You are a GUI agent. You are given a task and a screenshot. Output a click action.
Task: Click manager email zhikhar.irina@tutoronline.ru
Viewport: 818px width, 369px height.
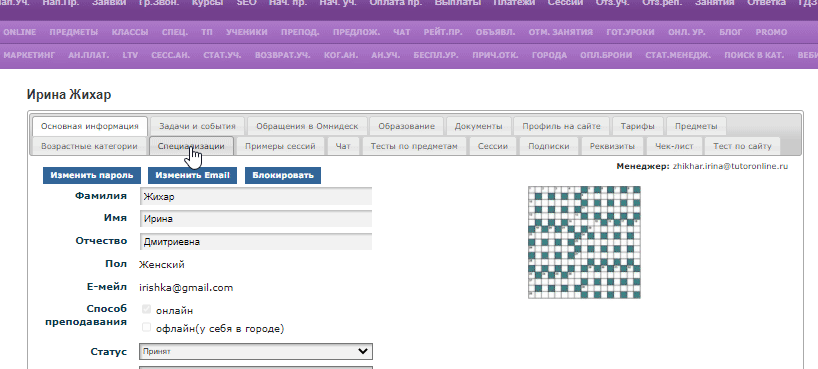pyautogui.click(x=730, y=166)
